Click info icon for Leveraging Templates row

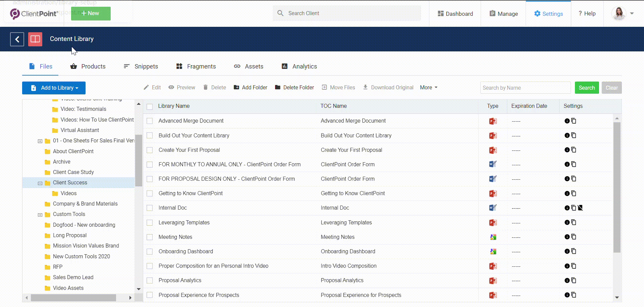567,222
